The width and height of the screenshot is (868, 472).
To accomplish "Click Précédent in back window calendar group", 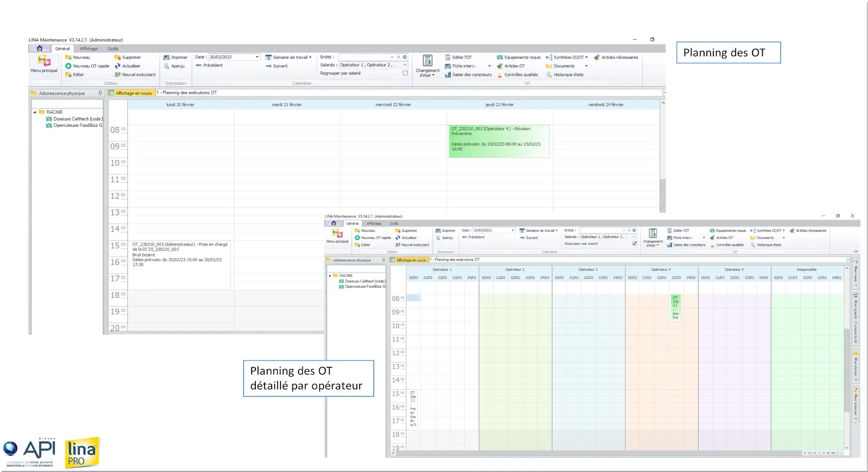I will pyautogui.click(x=209, y=65).
